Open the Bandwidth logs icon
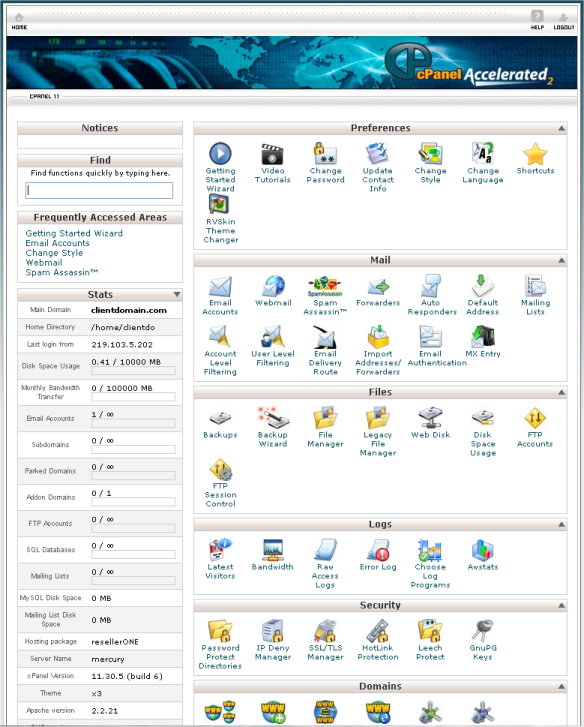584x727 pixels. pyautogui.click(x=273, y=550)
